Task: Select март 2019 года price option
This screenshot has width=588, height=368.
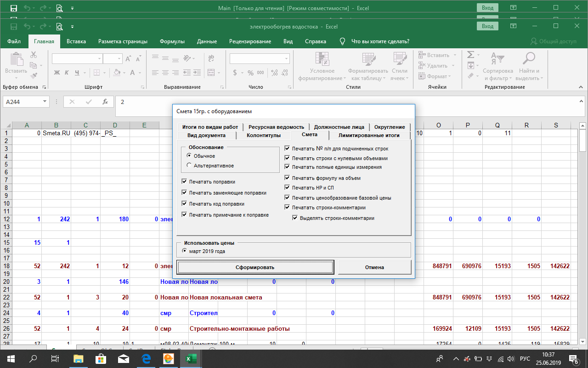Action: pyautogui.click(x=185, y=251)
